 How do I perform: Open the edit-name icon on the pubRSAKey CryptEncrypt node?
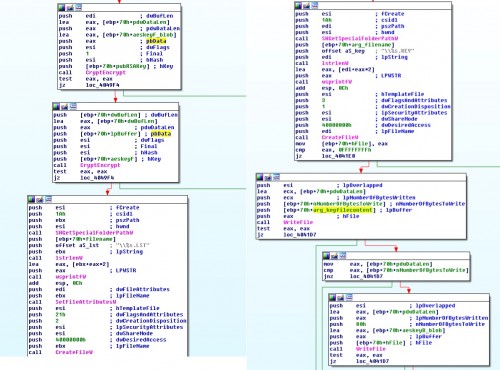point(70,7)
